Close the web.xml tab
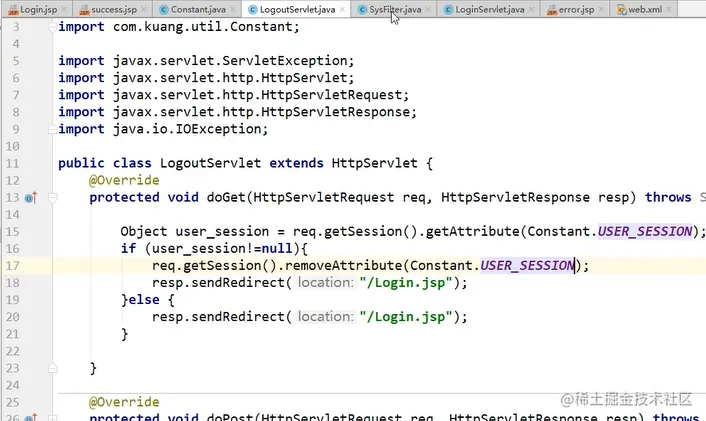706x421 pixels. tap(669, 9)
